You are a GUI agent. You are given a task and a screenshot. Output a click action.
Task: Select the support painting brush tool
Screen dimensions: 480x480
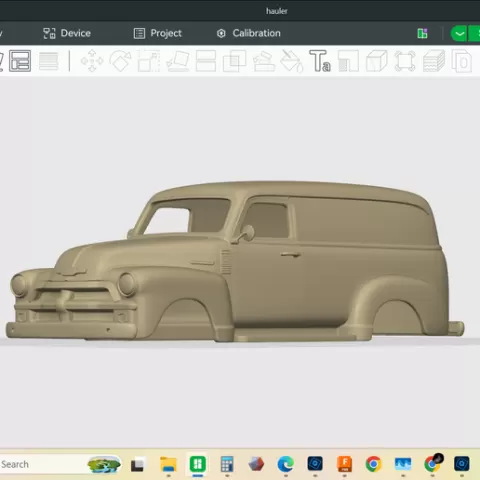pyautogui.click(x=264, y=61)
